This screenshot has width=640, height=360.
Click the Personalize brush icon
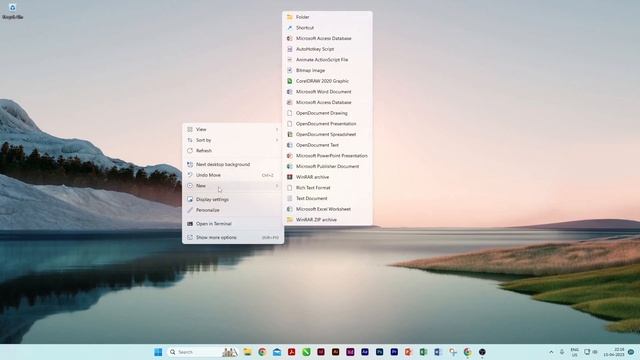(x=190, y=210)
